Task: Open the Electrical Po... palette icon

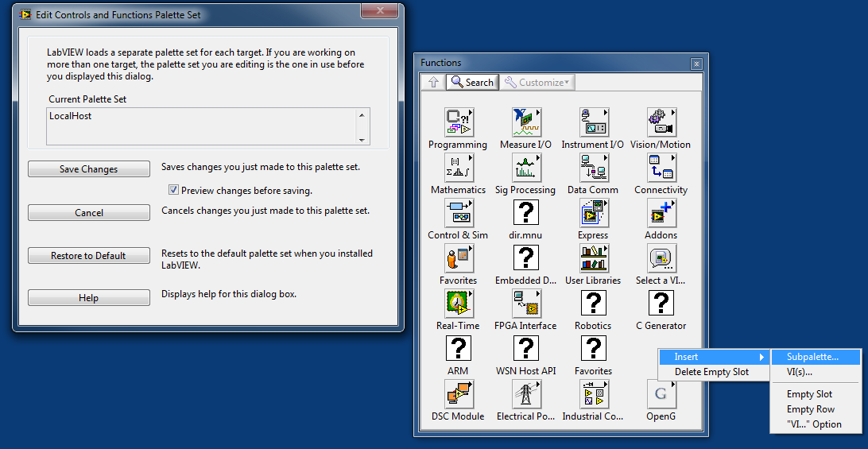Action: [x=526, y=395]
